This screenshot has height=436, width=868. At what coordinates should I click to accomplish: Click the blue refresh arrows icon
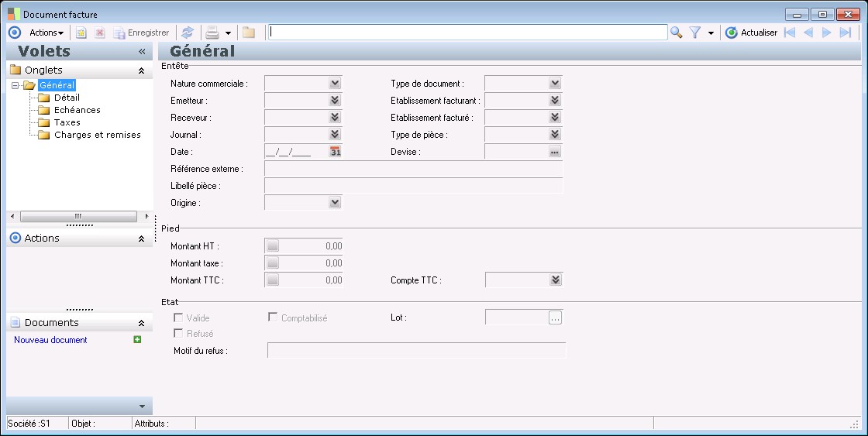pyautogui.click(x=188, y=33)
